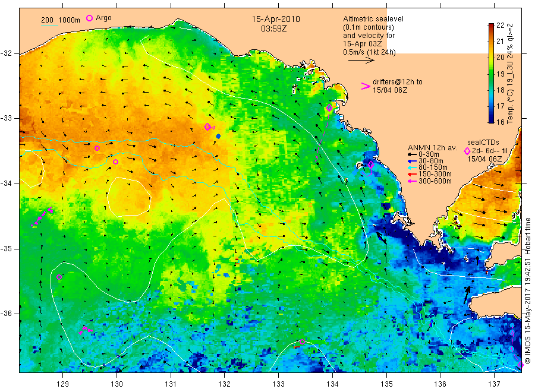This screenshot has height=392, width=535.
Task: Click the 22 degree top of colorbar
Action: tap(492, 25)
